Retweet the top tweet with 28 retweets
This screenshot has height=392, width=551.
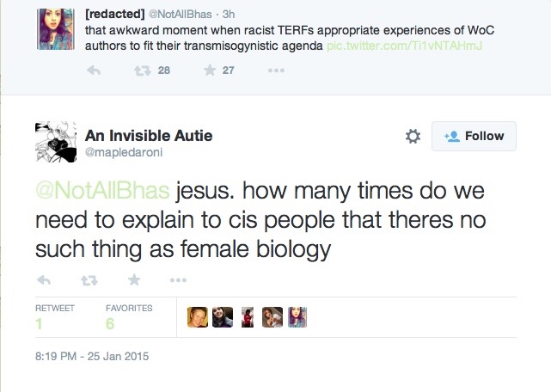[x=138, y=70]
